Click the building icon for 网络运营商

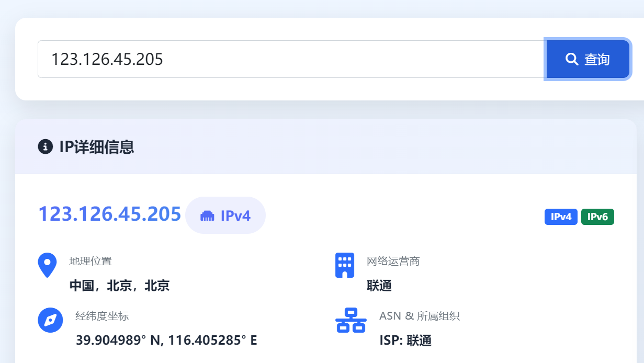[344, 265]
